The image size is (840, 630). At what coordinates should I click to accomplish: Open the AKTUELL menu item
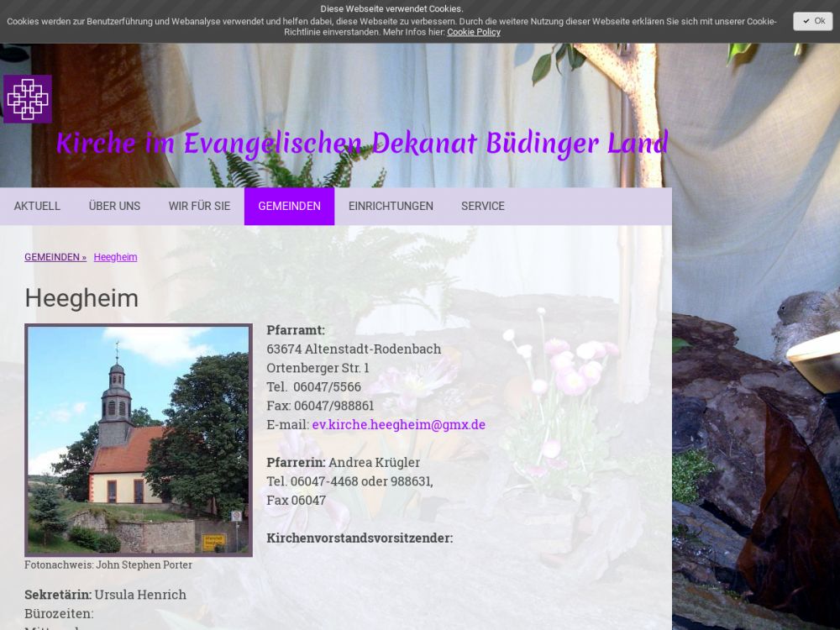[x=37, y=206]
